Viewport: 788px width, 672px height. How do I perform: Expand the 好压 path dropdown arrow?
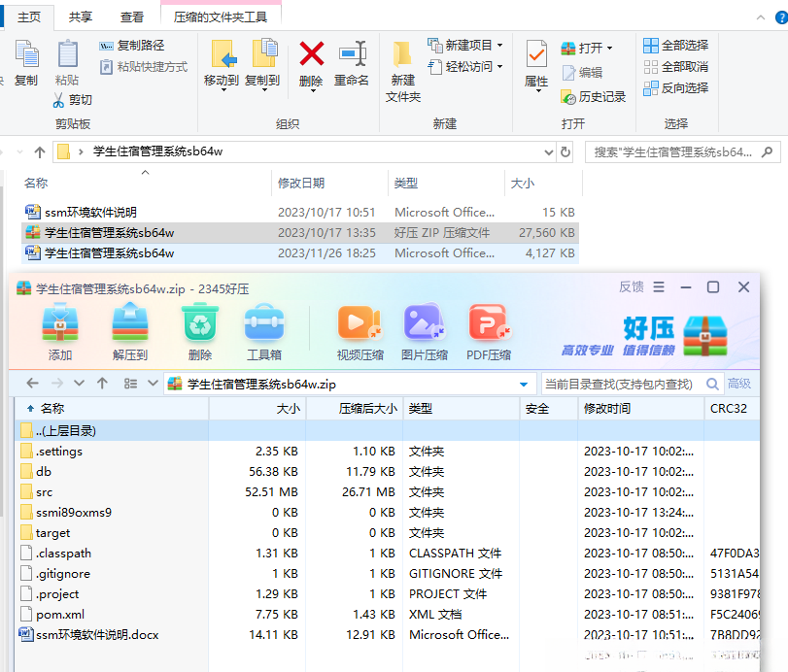coord(524,385)
